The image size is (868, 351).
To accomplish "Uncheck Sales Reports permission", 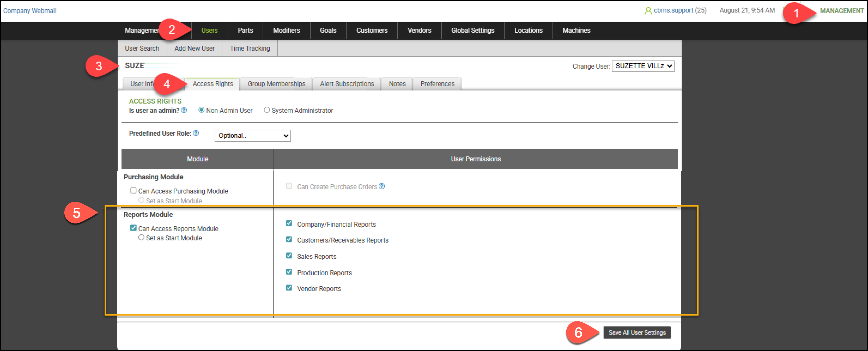I will tap(289, 256).
